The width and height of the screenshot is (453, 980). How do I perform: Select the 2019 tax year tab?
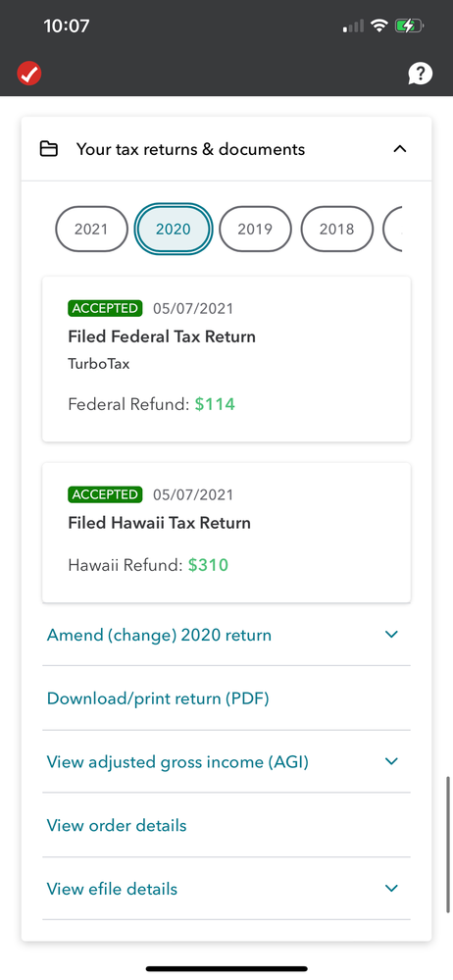[255, 229]
